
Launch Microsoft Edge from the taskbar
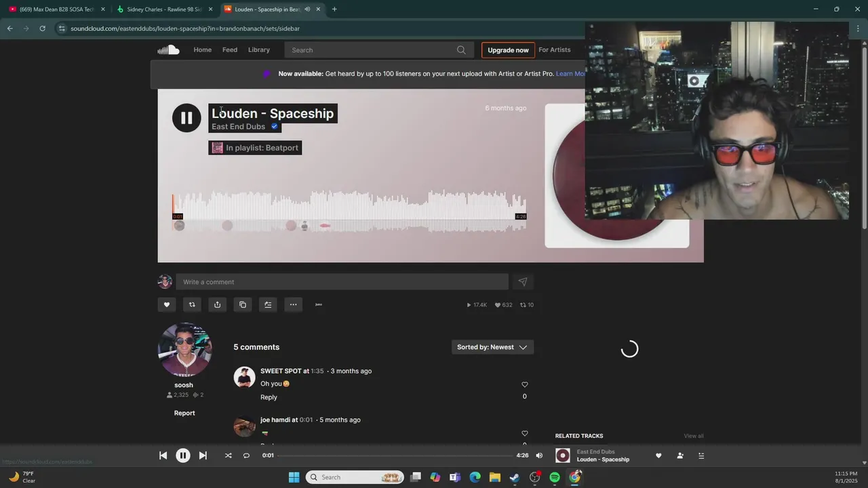[x=475, y=477]
